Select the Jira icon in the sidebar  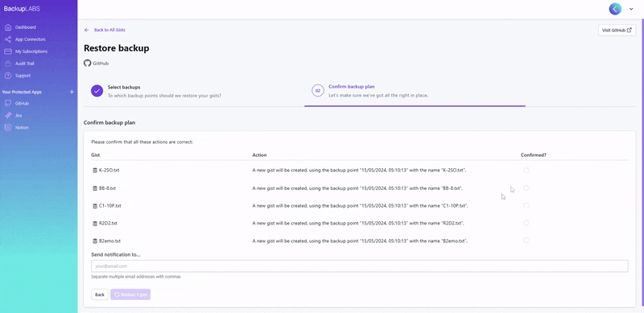point(7,115)
